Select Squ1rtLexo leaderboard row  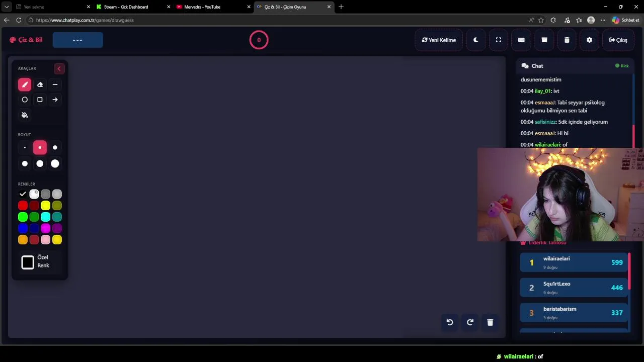click(x=574, y=288)
